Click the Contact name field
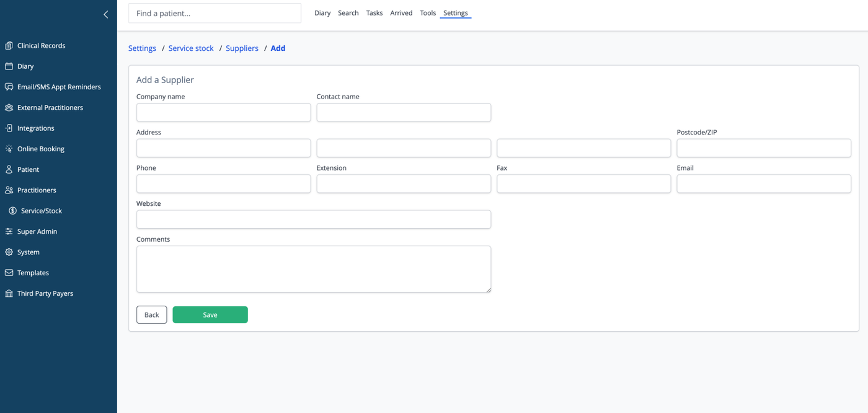Screen dimensions: 868x413 click(404, 112)
